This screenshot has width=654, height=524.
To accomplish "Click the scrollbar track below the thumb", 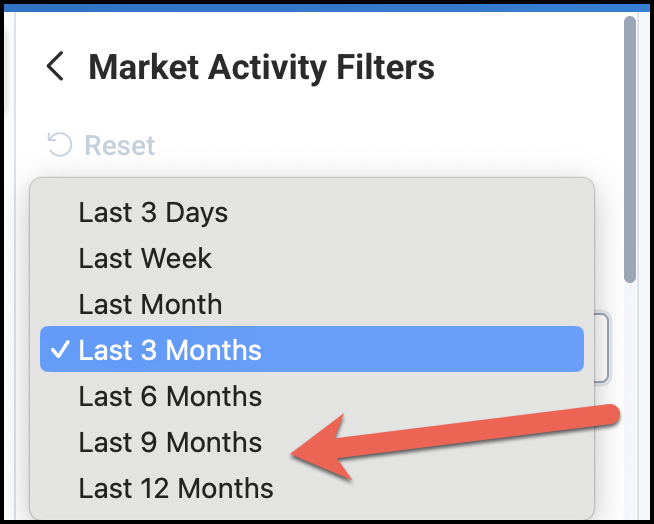I will pos(630,400).
